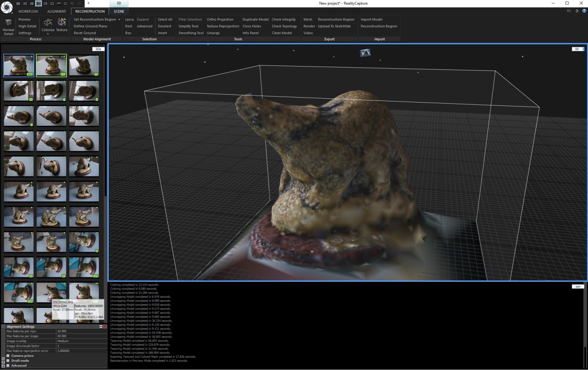This screenshot has width=588, height=370.
Task: Select the Lasso selection tool
Action: [x=129, y=19]
